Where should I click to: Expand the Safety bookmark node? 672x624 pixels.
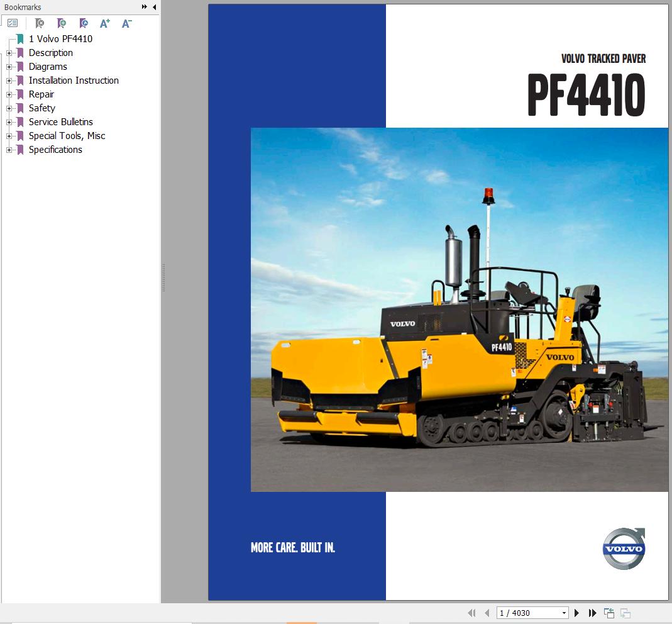[x=9, y=108]
